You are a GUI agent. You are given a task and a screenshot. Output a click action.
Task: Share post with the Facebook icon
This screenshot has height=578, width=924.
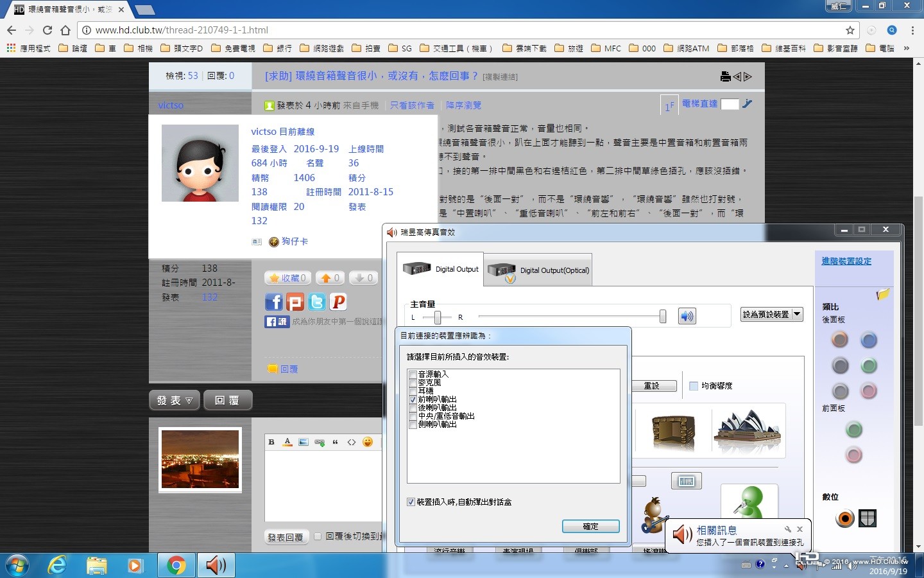[x=274, y=302]
